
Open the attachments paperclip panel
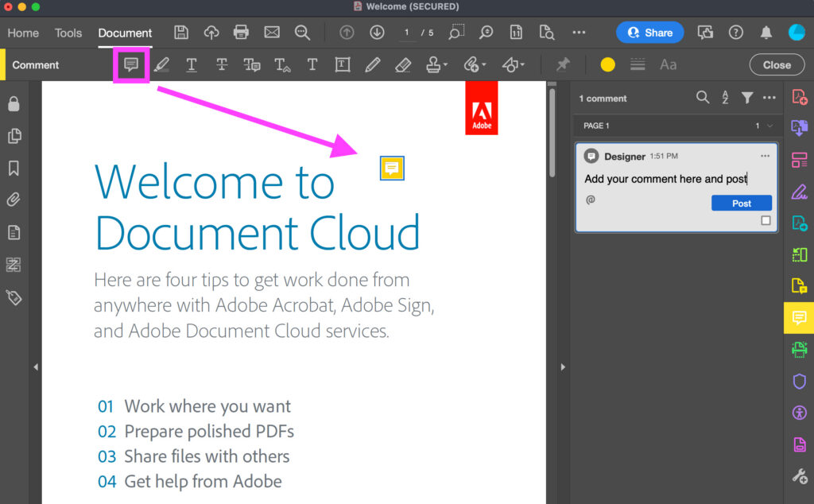[14, 200]
